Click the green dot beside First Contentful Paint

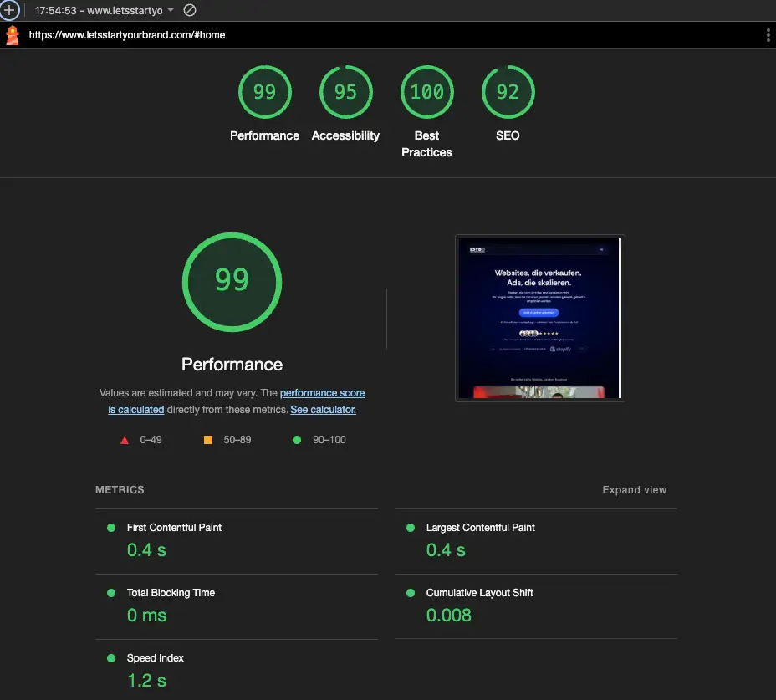(x=110, y=528)
